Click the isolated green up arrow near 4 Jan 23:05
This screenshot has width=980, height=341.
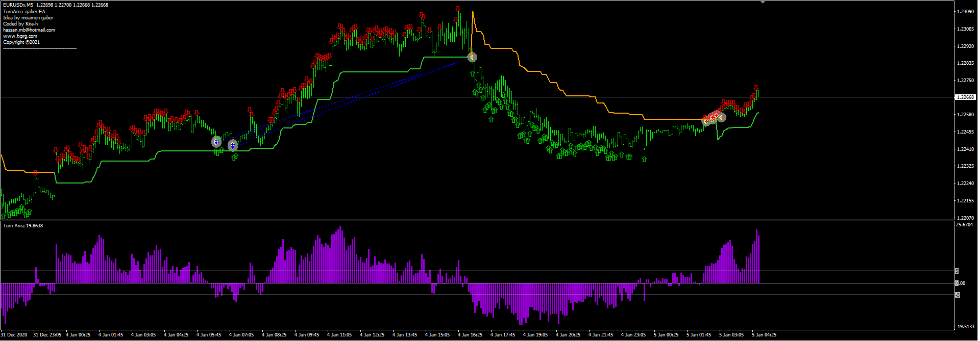644,159
